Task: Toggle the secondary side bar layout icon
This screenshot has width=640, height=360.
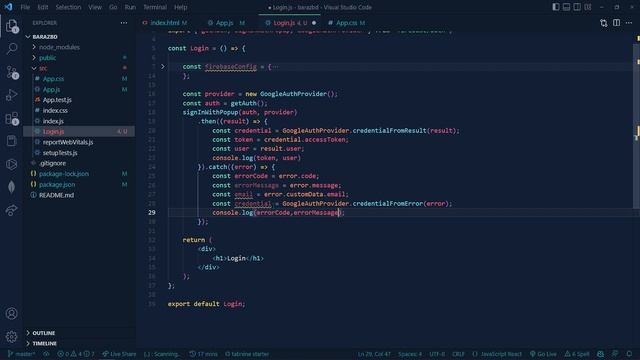Action: click(x=577, y=7)
